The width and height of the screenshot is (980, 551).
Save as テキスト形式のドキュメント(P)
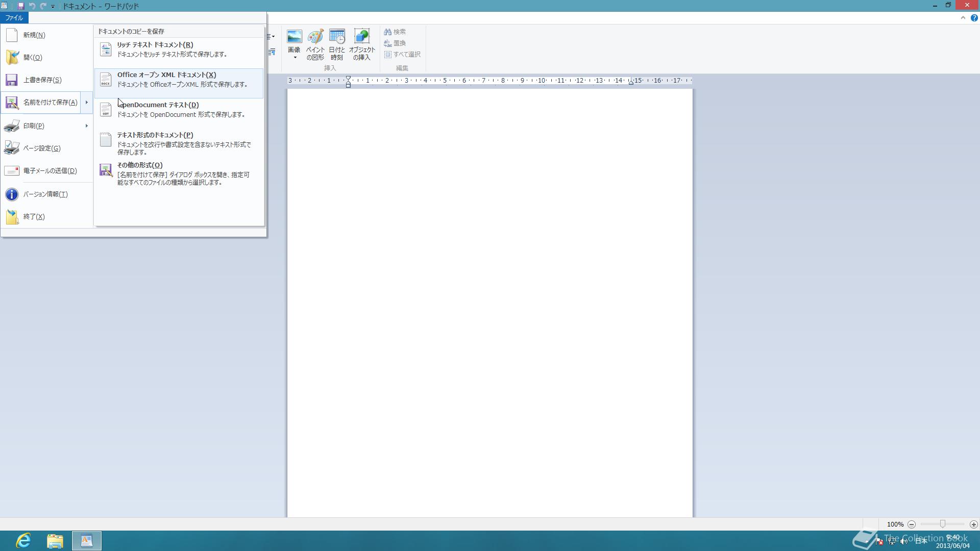179,143
